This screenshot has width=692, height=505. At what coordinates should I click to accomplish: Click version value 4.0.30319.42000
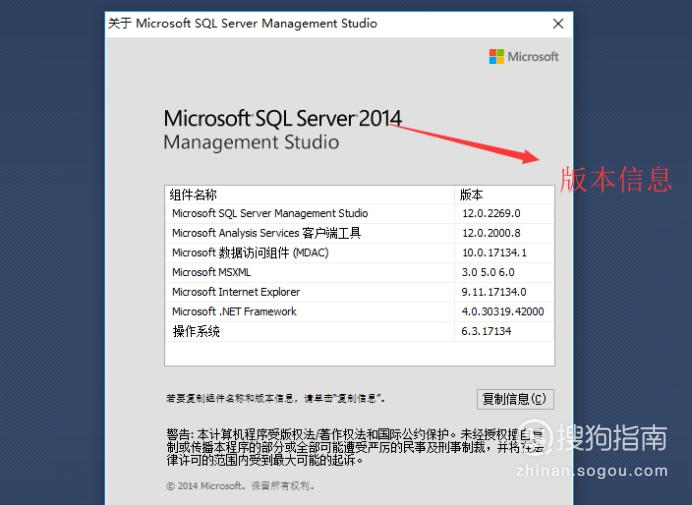click(x=503, y=312)
